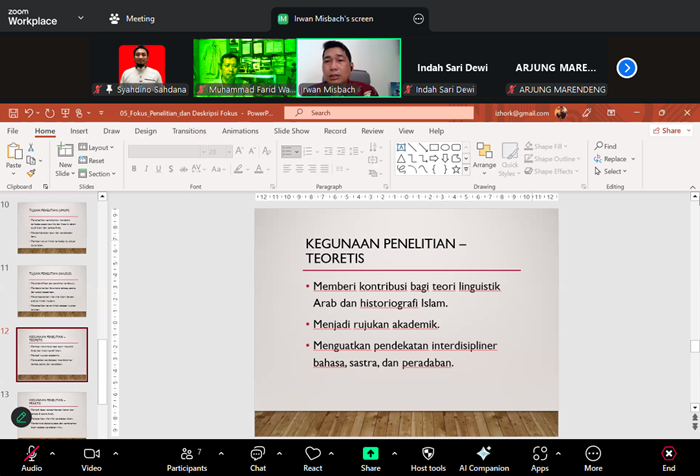The height and width of the screenshot is (476, 700).
Task: Open the Chat panel
Action: [x=258, y=459]
